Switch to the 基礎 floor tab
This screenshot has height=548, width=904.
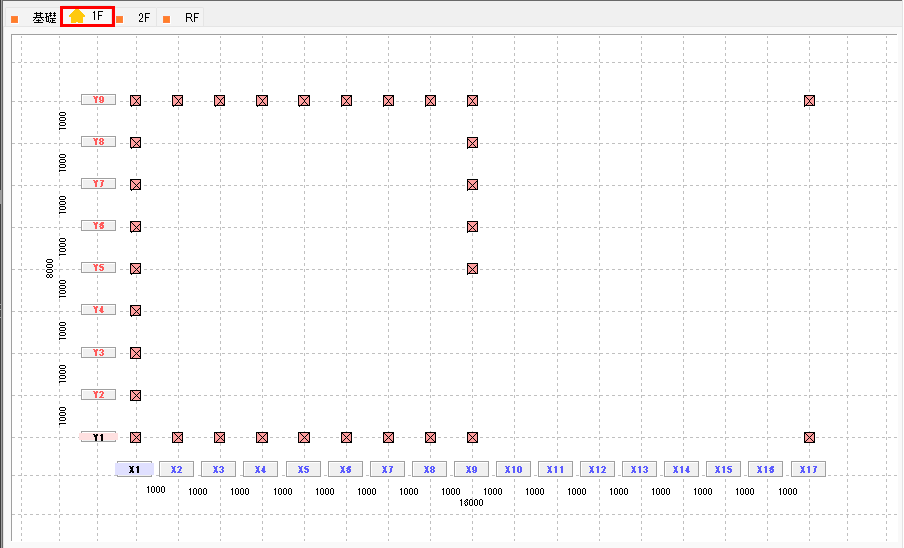(44, 18)
